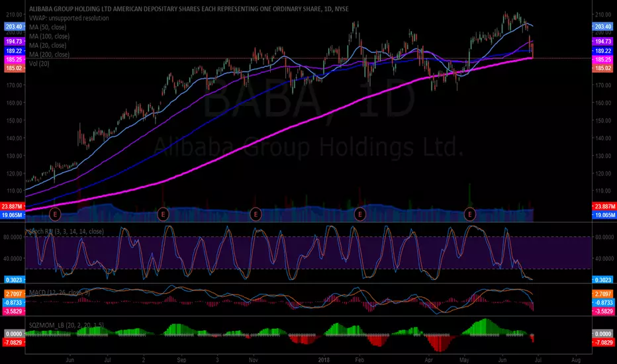617x364 pixels.
Task: Click the MA (200, close) indicator legend
Action: [x=49, y=55]
